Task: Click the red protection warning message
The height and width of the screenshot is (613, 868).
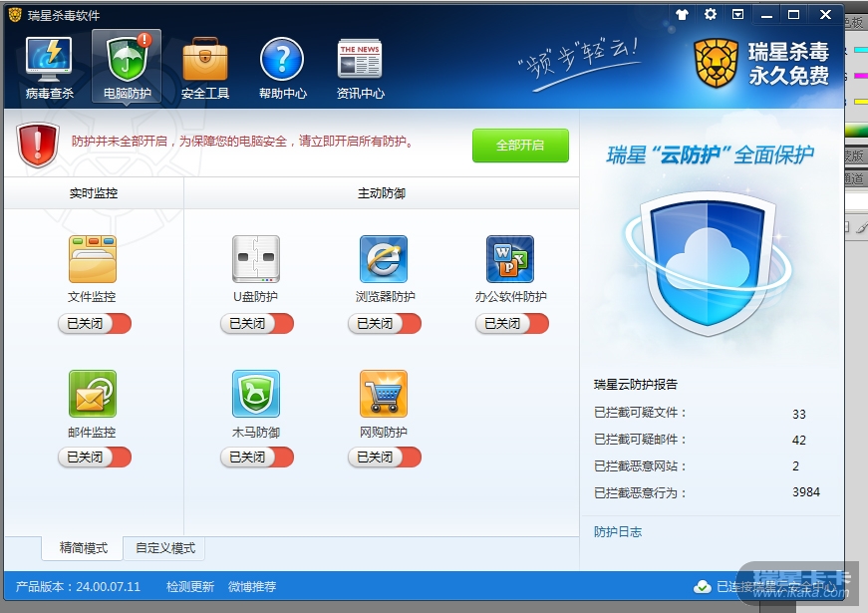Action: 242,142
